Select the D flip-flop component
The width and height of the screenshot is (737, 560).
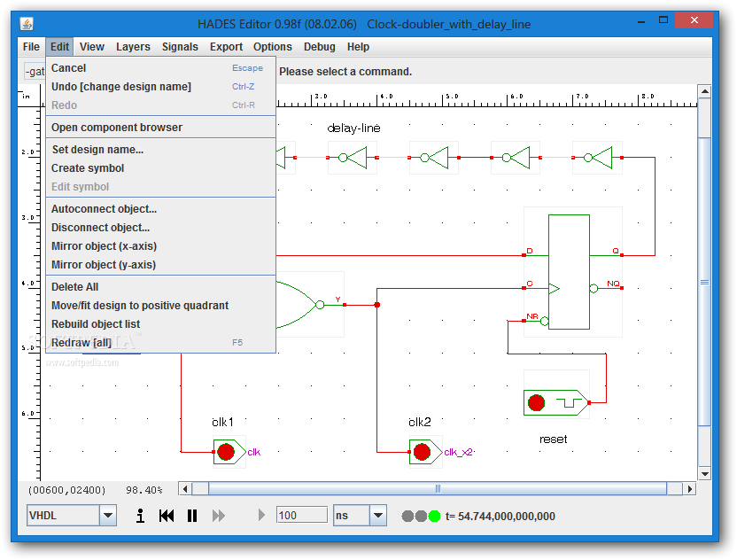coord(569,272)
